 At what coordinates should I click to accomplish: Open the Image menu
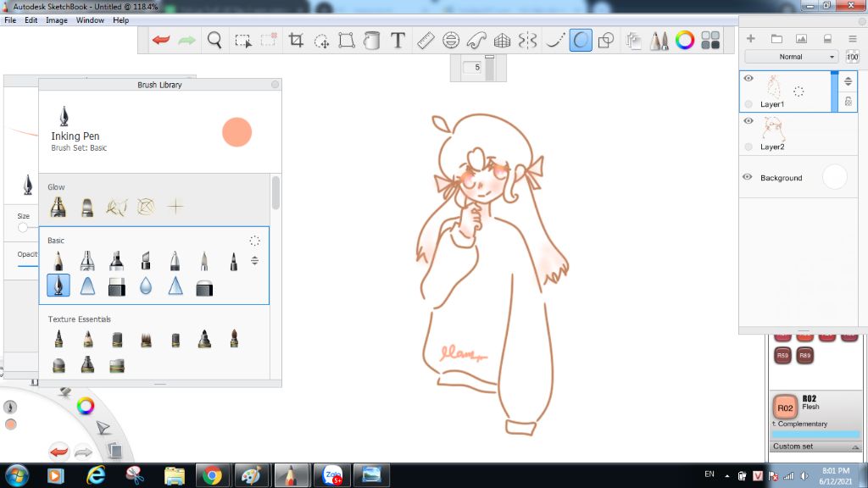click(57, 20)
